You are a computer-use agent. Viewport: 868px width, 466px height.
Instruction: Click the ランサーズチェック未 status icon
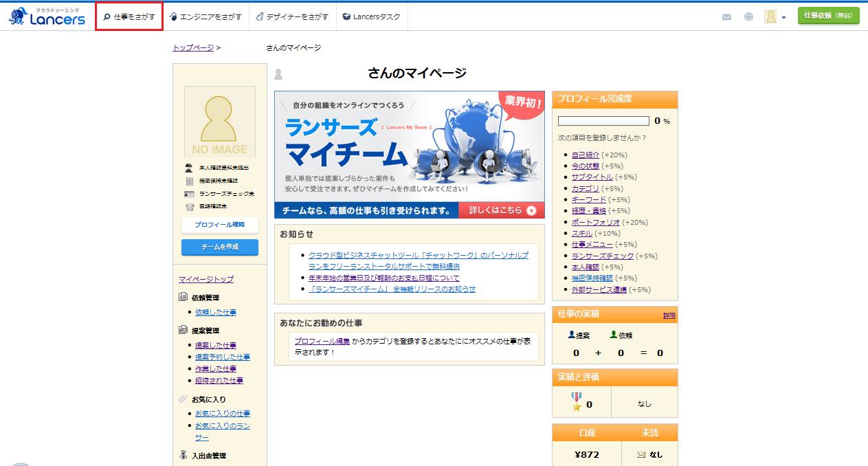tap(189, 194)
